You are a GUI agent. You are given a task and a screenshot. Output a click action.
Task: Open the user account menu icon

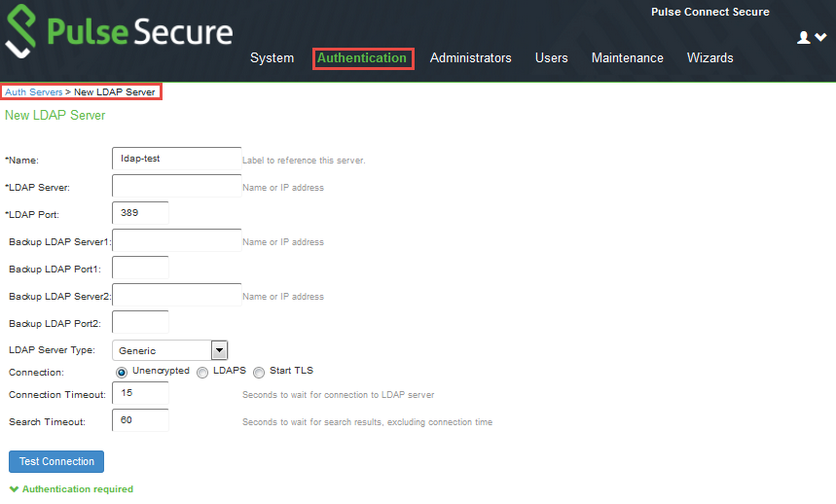tap(812, 37)
